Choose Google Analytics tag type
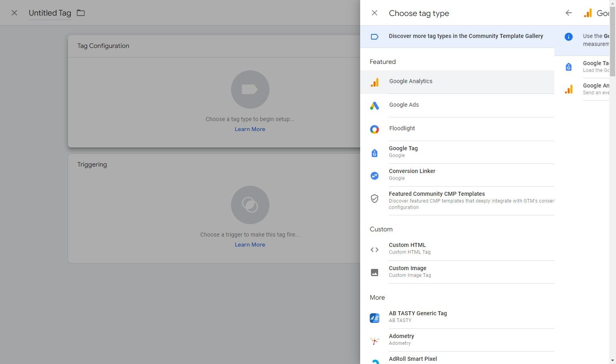The width and height of the screenshot is (616, 364). pos(457,82)
